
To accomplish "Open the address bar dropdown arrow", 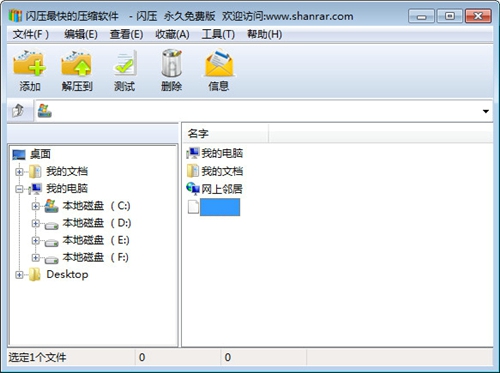I will pyautogui.click(x=486, y=111).
